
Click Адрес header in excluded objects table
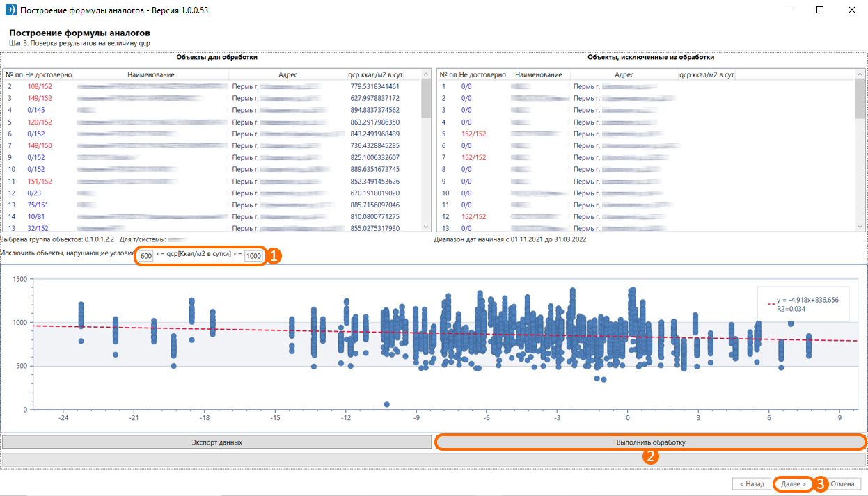tap(624, 74)
